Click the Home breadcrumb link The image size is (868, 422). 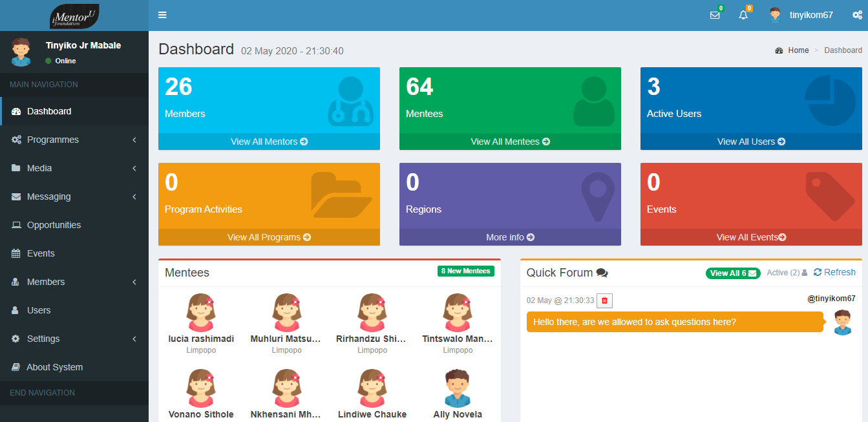pyautogui.click(x=798, y=50)
